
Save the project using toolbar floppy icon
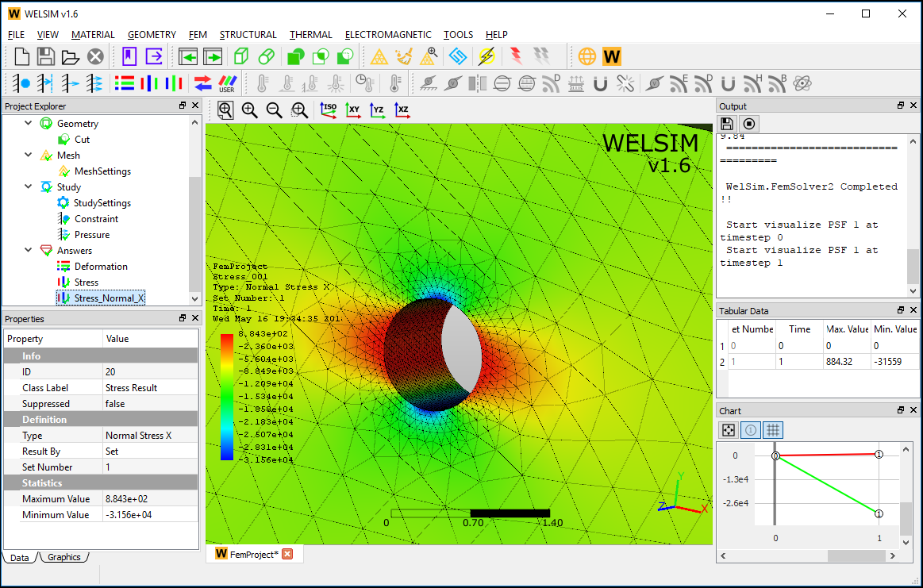45,56
